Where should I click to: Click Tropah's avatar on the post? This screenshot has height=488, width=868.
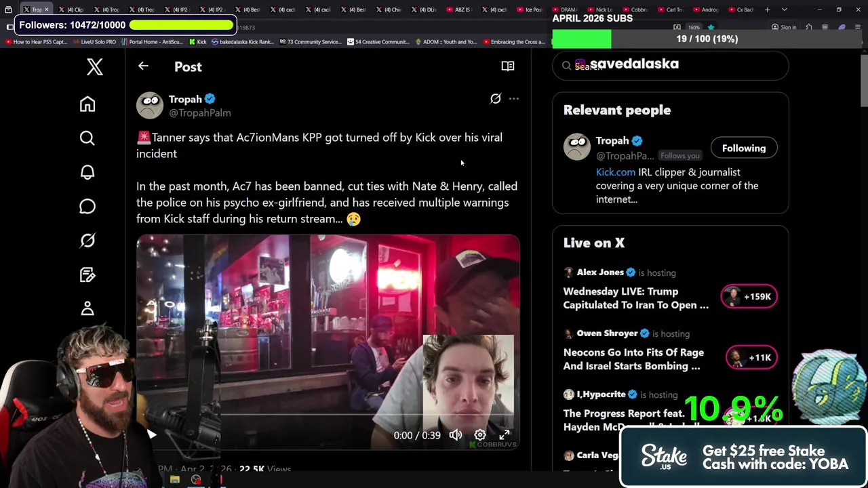150,105
